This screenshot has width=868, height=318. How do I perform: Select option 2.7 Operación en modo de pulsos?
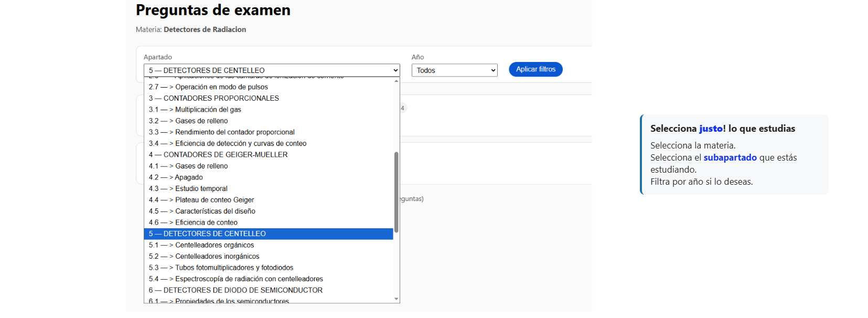(x=221, y=87)
